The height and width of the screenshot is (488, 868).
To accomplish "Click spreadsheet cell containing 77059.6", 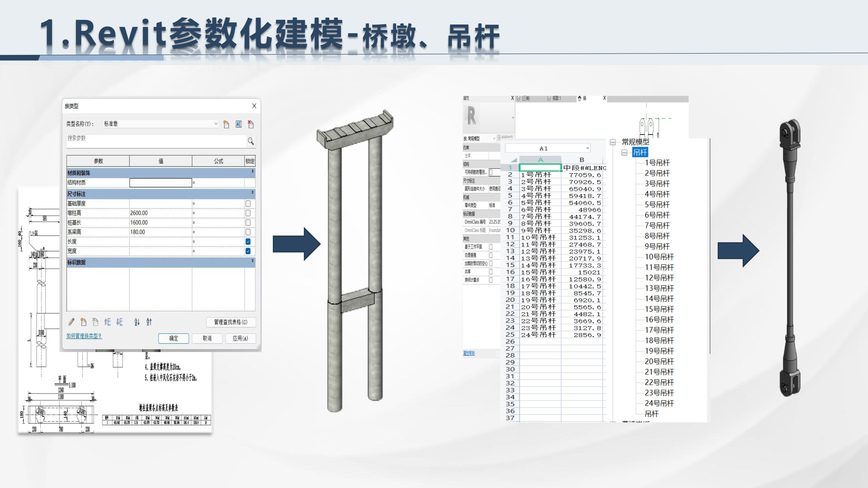I will tap(582, 175).
